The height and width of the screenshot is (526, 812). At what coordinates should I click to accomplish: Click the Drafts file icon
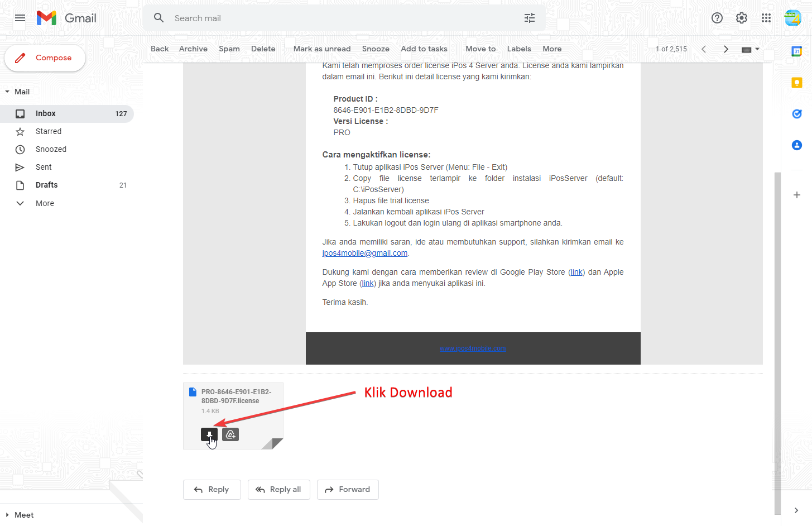coord(20,185)
